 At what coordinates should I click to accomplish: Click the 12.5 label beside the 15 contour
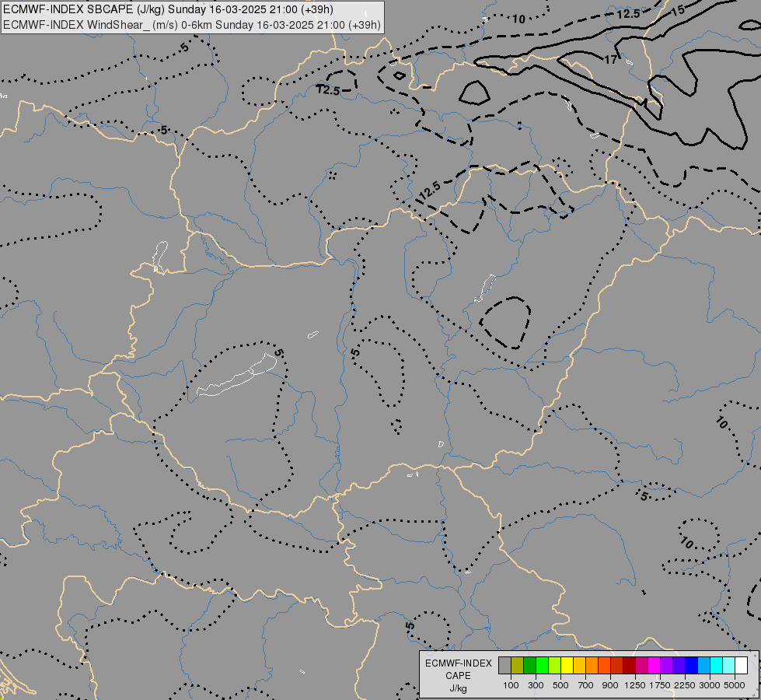[x=629, y=14]
